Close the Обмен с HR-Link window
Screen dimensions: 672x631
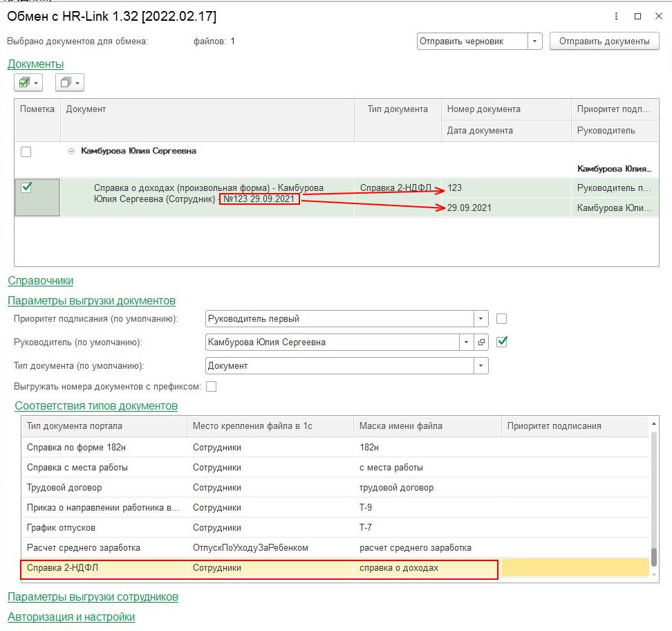click(x=659, y=17)
